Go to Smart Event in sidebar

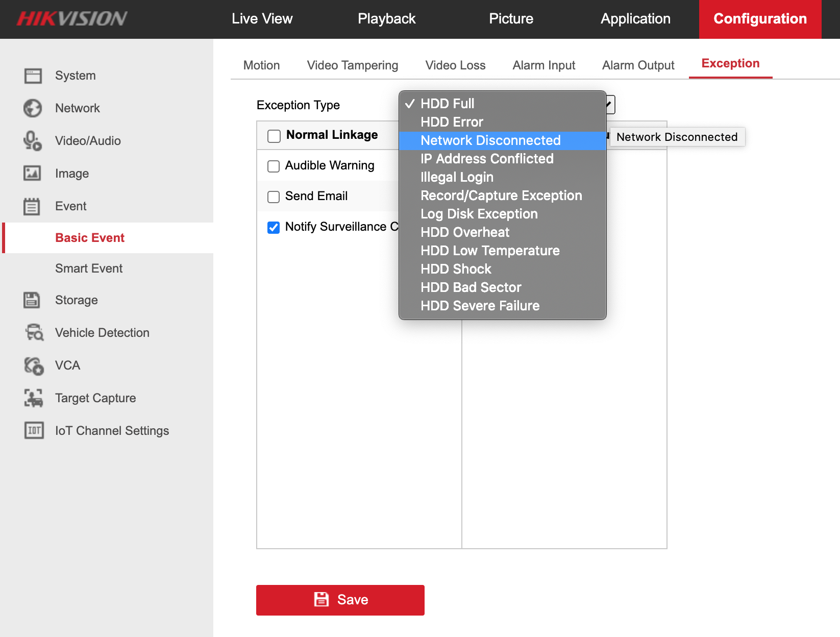coord(89,268)
